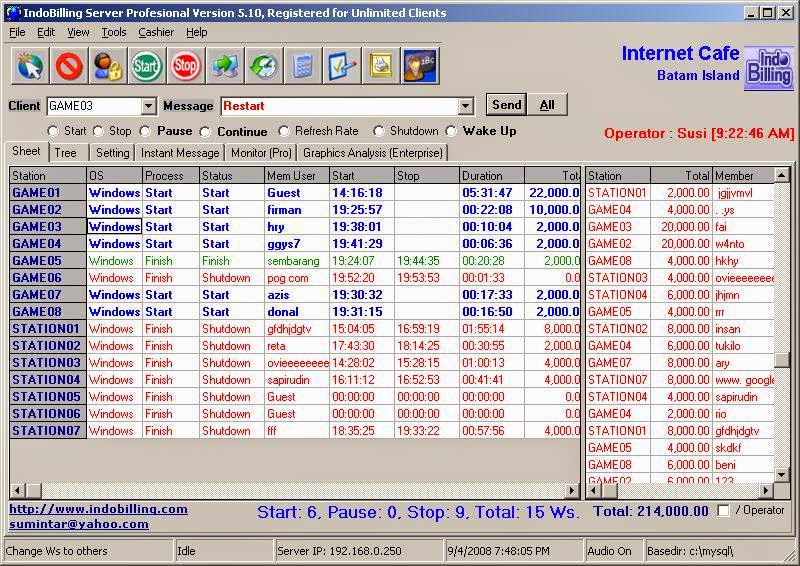Click the Duration column header
This screenshot has height=566, width=800.
point(492,176)
